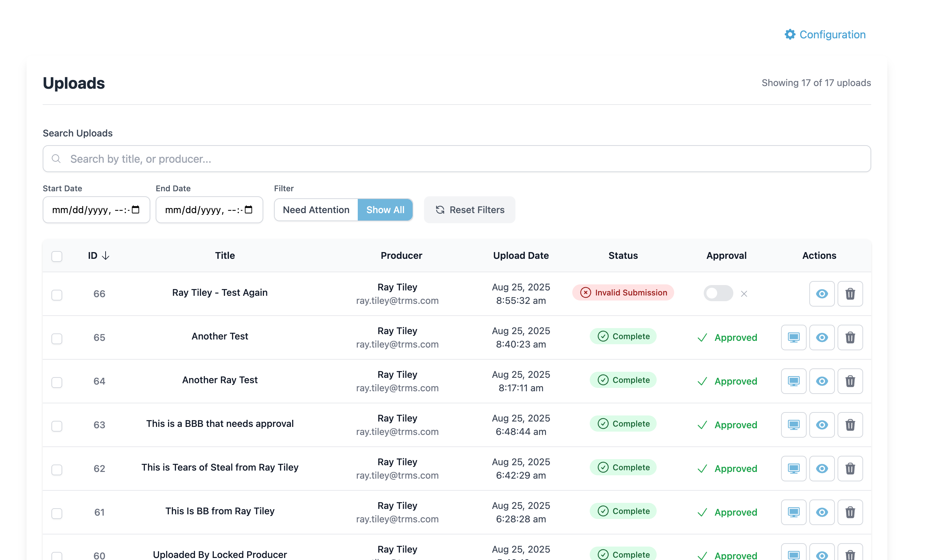
Task: Click Reset Filters button
Action: [469, 210]
